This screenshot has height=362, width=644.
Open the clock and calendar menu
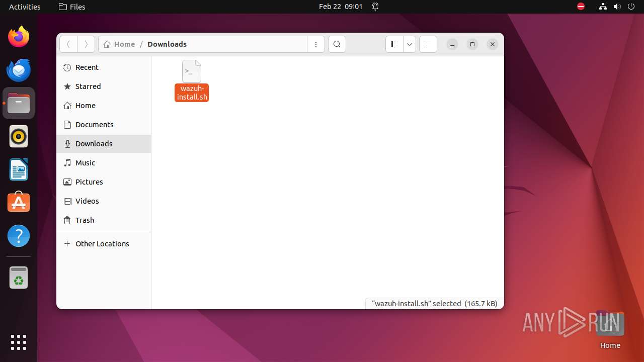[341, 7]
